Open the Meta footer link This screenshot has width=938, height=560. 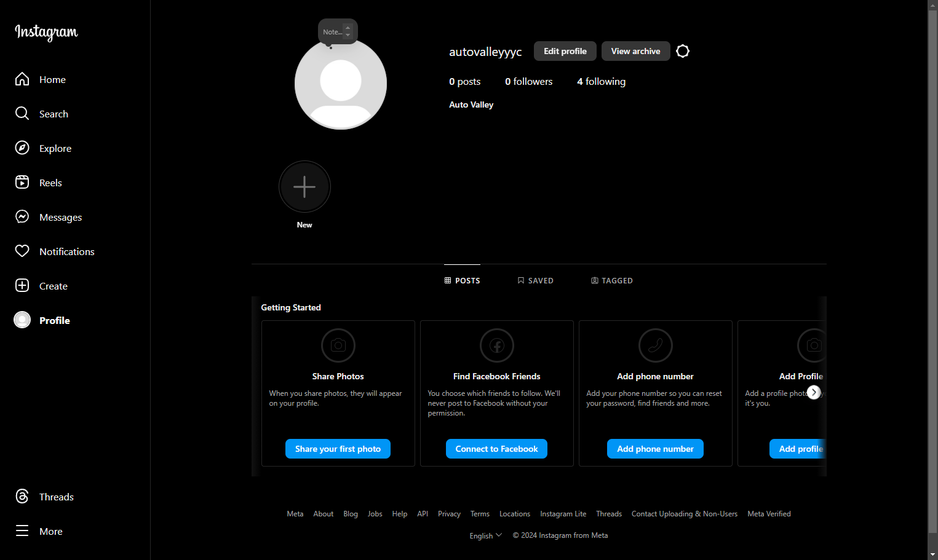point(295,514)
